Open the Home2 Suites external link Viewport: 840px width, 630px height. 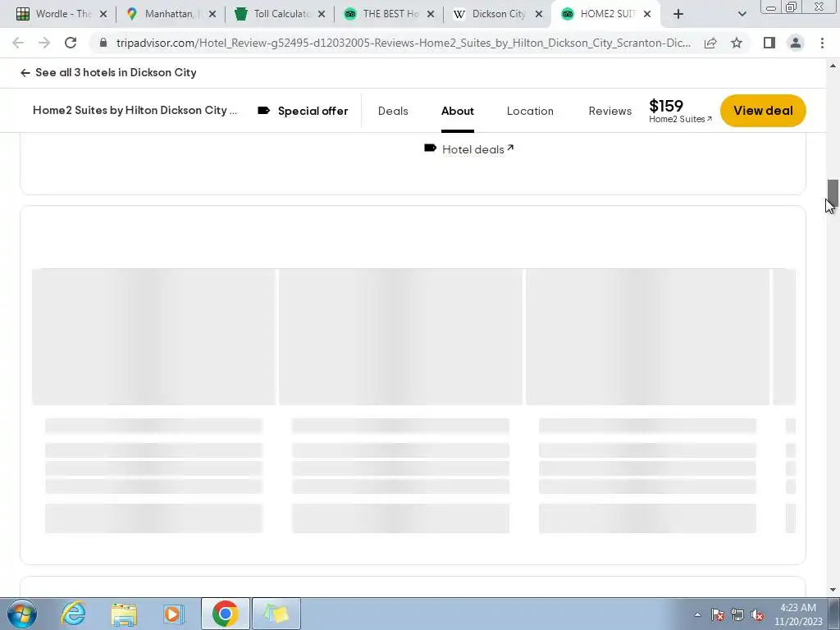(680, 119)
